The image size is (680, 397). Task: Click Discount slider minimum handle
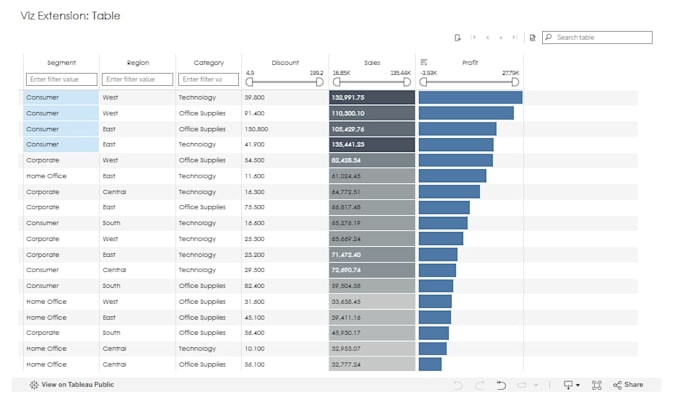(249, 82)
